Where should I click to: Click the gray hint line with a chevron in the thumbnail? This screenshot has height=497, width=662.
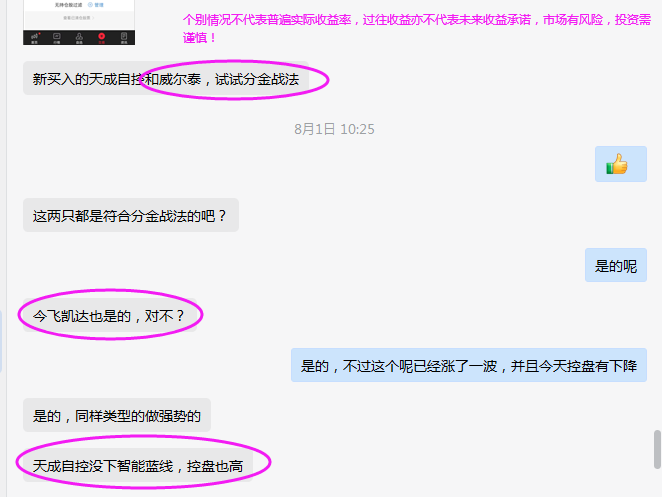coord(79,18)
